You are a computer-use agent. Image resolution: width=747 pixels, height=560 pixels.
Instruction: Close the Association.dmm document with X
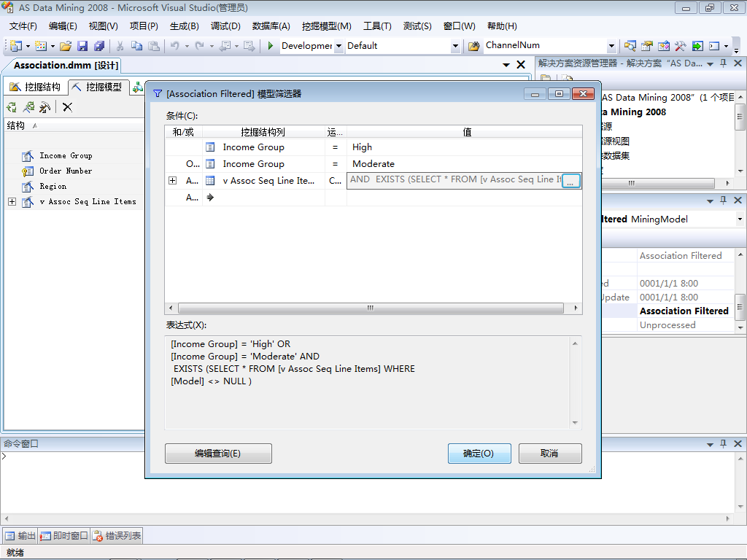coord(521,65)
